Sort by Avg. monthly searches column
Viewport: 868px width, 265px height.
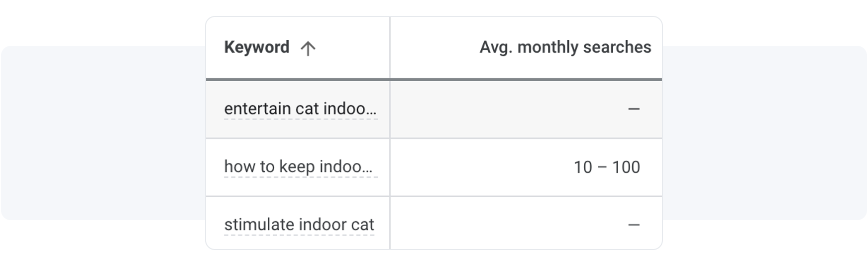click(x=565, y=47)
